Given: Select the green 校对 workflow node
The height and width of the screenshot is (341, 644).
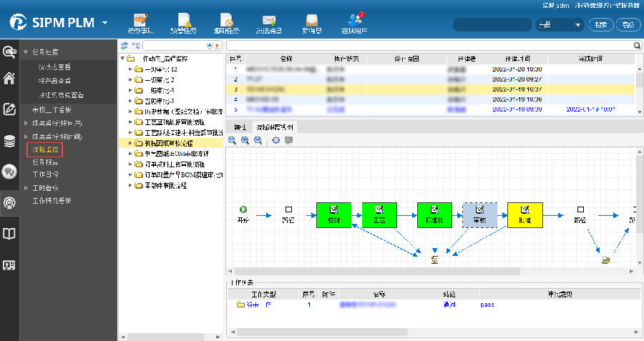Looking at the screenshot, I should [x=333, y=214].
